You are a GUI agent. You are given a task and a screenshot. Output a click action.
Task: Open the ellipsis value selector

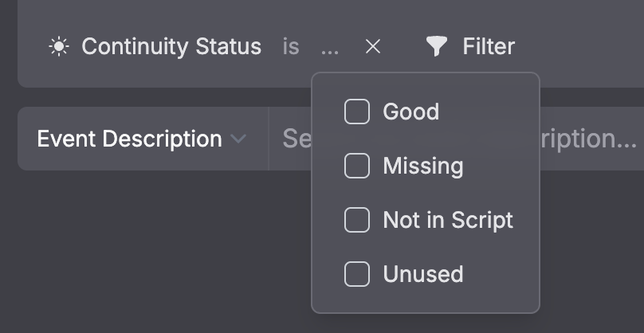tap(329, 47)
